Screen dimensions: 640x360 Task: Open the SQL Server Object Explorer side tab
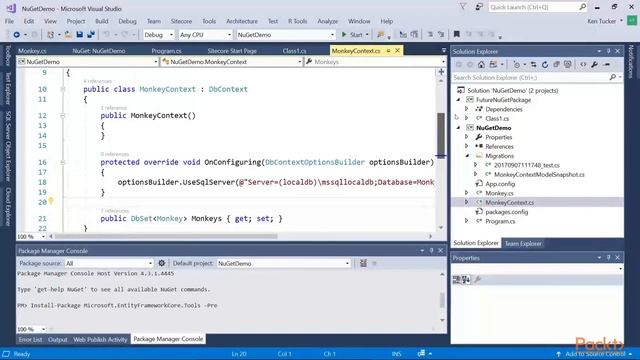pyautogui.click(x=7, y=146)
